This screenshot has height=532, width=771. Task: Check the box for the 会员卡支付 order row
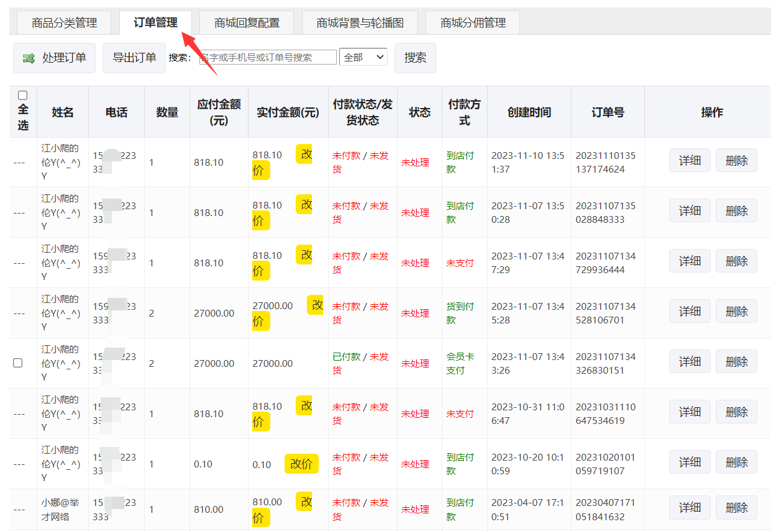[x=18, y=363]
